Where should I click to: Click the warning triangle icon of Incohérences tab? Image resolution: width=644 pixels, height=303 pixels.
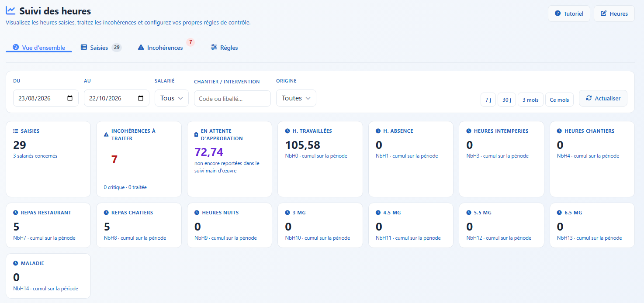[141, 47]
